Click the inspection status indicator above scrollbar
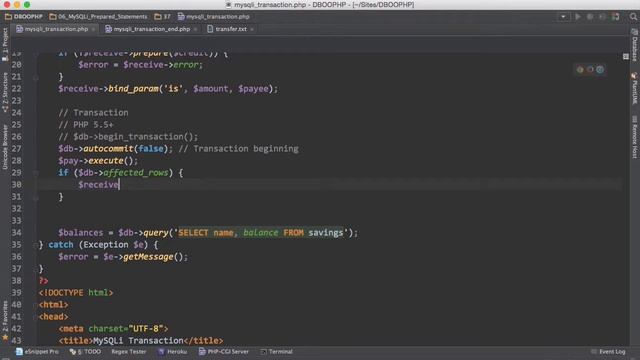The image size is (640, 360). 626,56
